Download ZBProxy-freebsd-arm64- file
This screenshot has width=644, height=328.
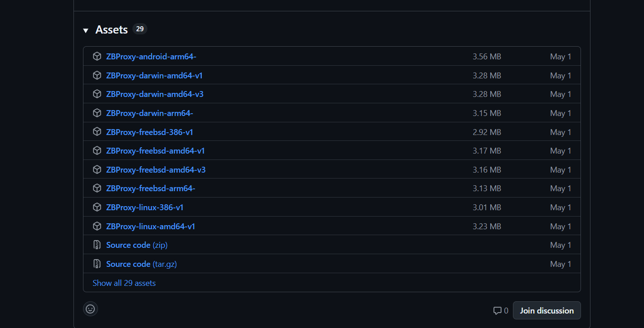[x=151, y=188]
